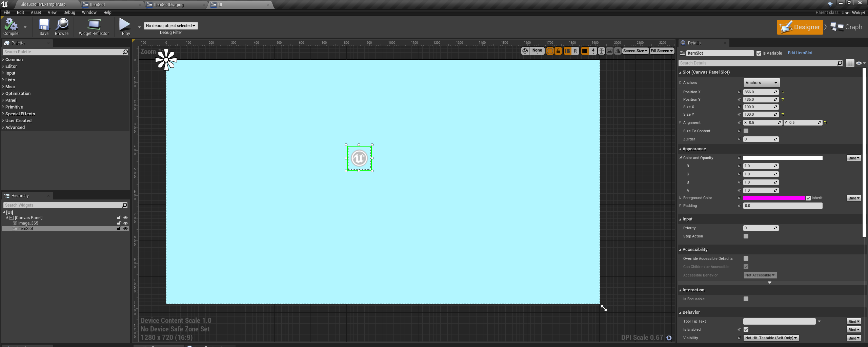Open the grid snap size 4 dropdown
The width and height of the screenshot is (868, 347).
click(x=593, y=51)
